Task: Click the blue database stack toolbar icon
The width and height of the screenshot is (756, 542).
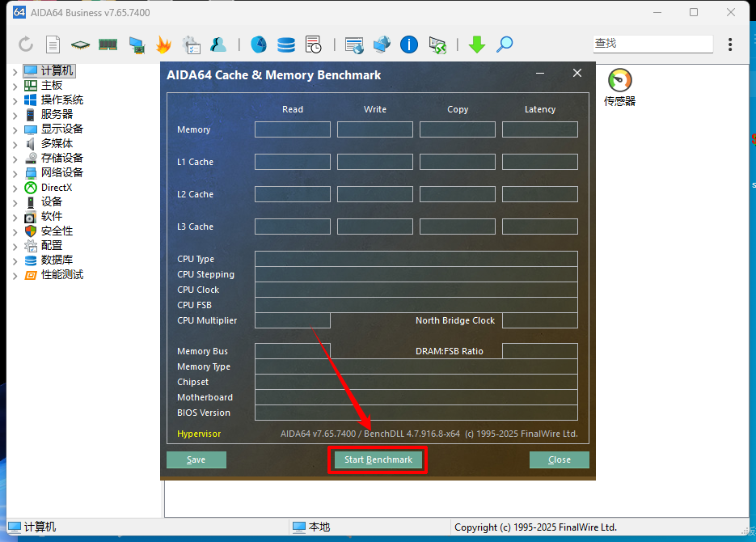Action: pyautogui.click(x=286, y=44)
